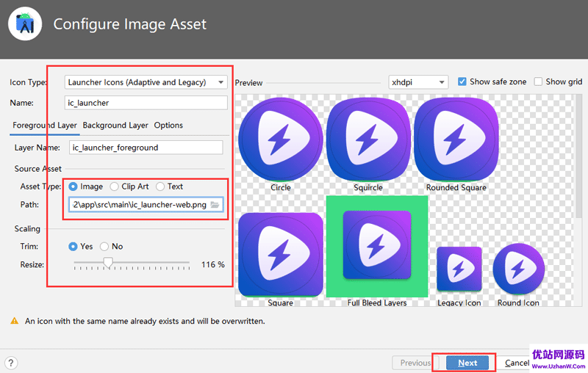
Task: Click the Cancel button
Action: (x=517, y=363)
